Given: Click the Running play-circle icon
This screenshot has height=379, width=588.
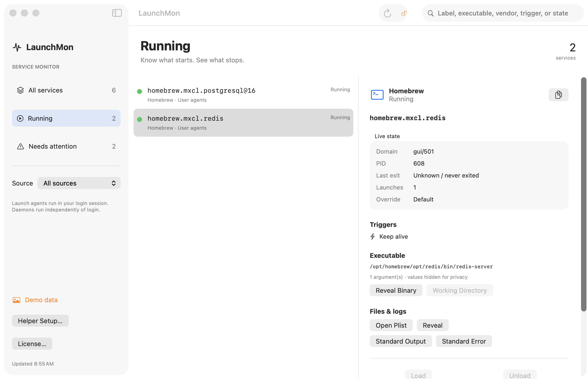Looking at the screenshot, I should [x=20, y=118].
